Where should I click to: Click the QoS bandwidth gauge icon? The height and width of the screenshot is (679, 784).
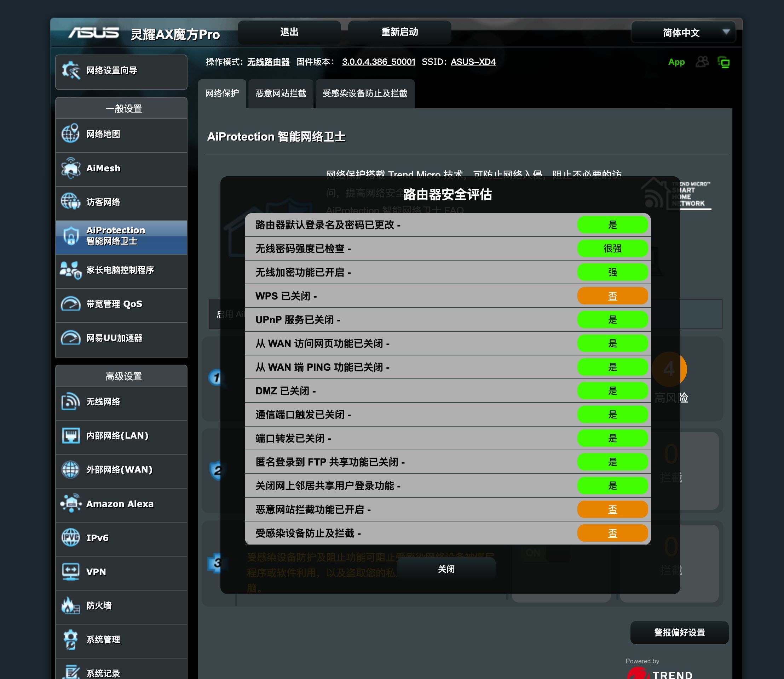tap(71, 304)
